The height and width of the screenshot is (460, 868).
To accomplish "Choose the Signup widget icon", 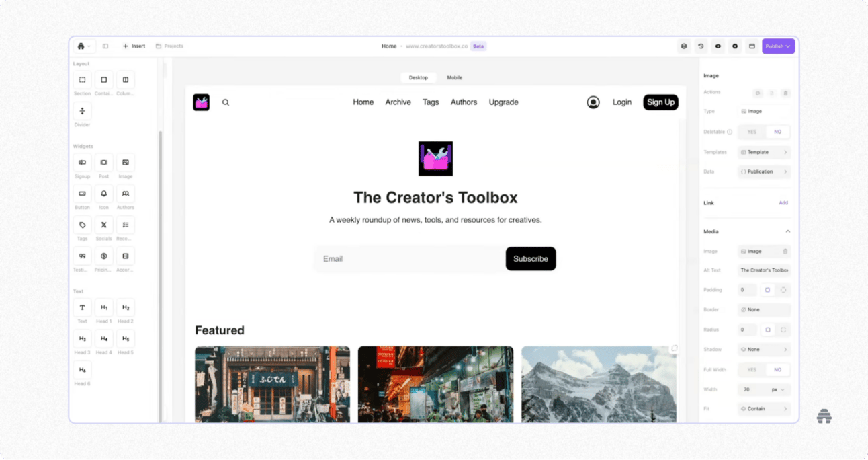I will click(x=82, y=163).
